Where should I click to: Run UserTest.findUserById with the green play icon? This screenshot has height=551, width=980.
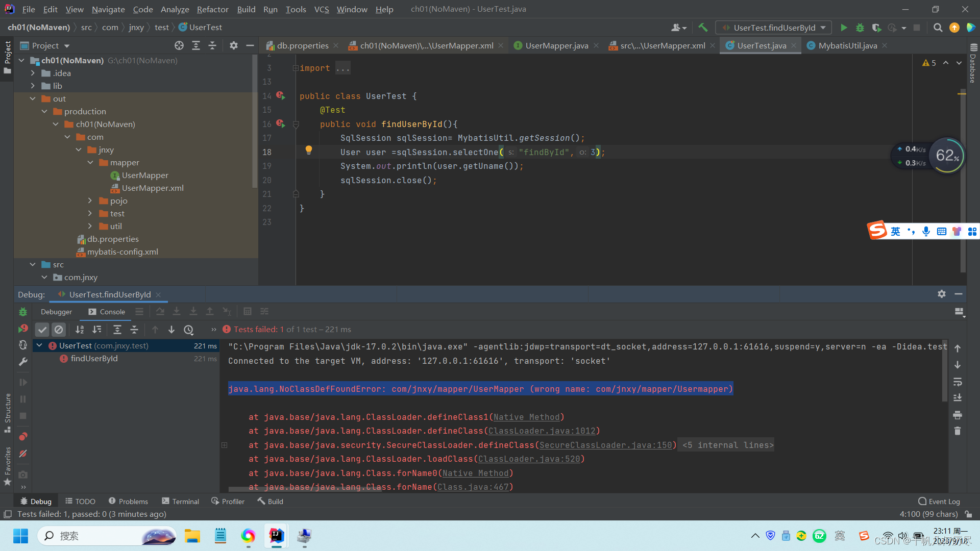tap(844, 28)
